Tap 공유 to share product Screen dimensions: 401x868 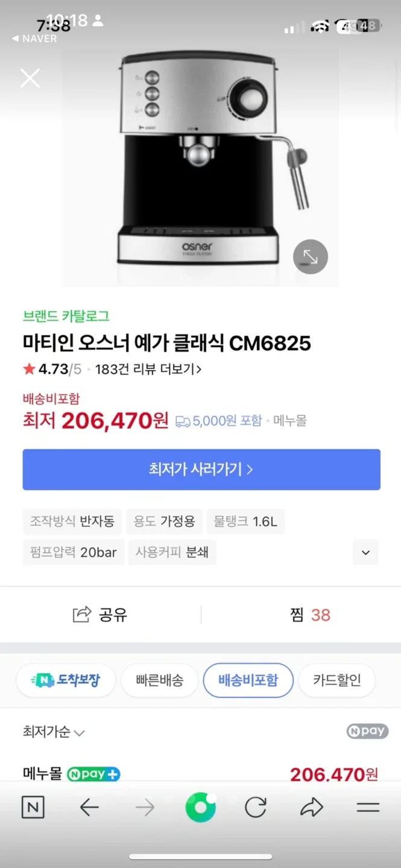[x=100, y=615]
